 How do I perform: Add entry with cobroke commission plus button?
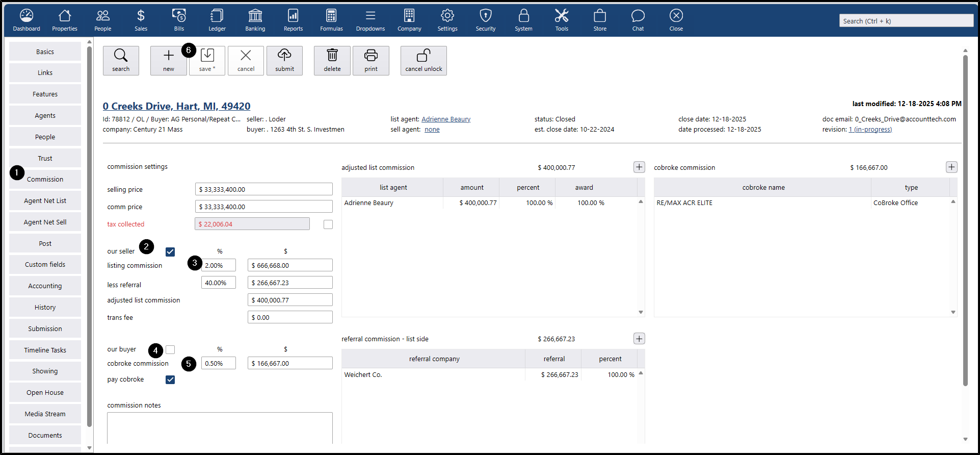pos(951,167)
